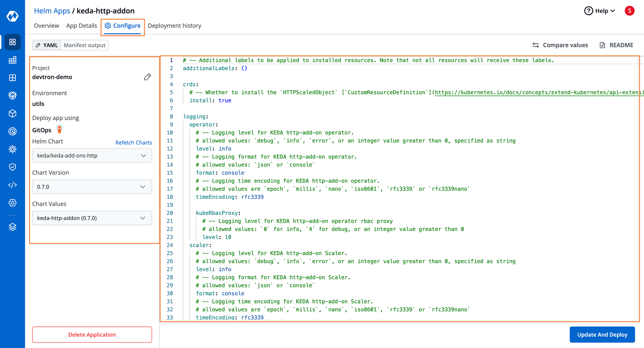644x348 pixels.
Task: Click line number 12 in the editor gutter
Action: tap(170, 149)
